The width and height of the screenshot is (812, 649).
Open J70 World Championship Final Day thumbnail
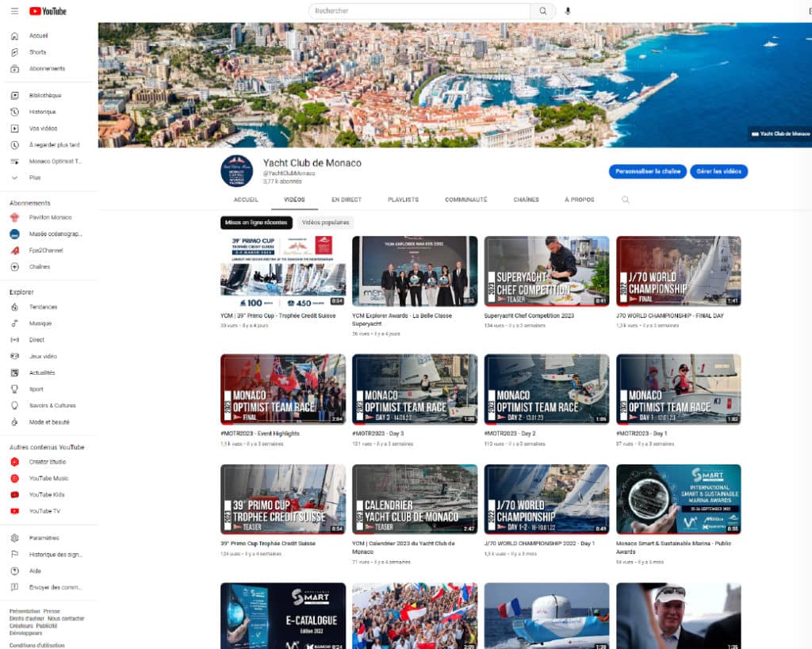tap(679, 272)
